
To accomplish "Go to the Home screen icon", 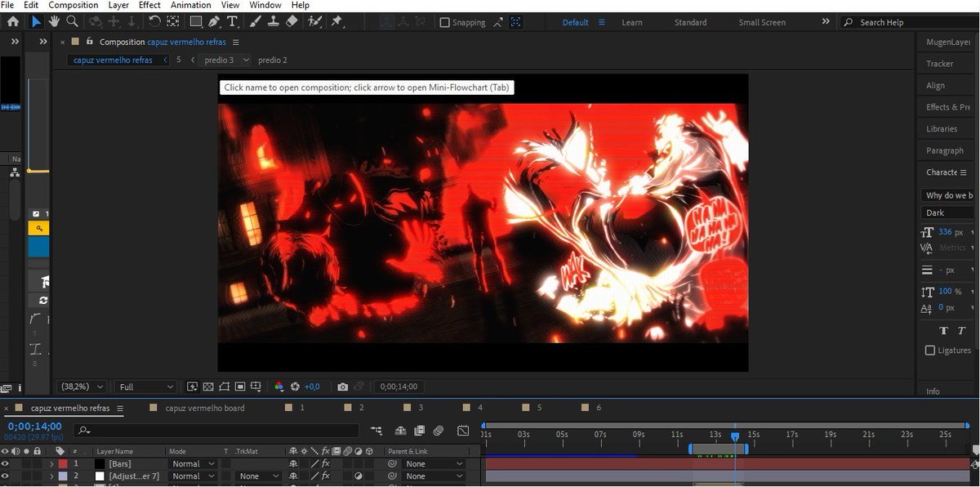I will (x=12, y=21).
